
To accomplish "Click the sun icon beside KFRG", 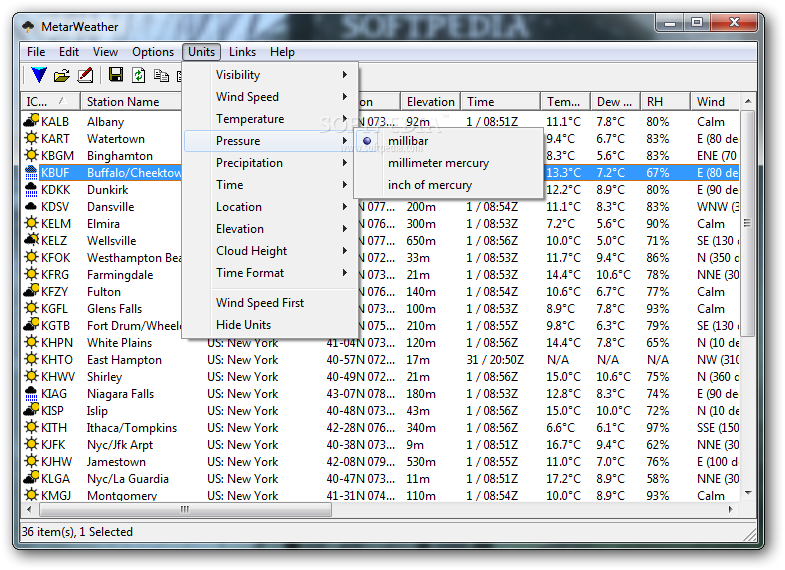I will pyautogui.click(x=31, y=274).
